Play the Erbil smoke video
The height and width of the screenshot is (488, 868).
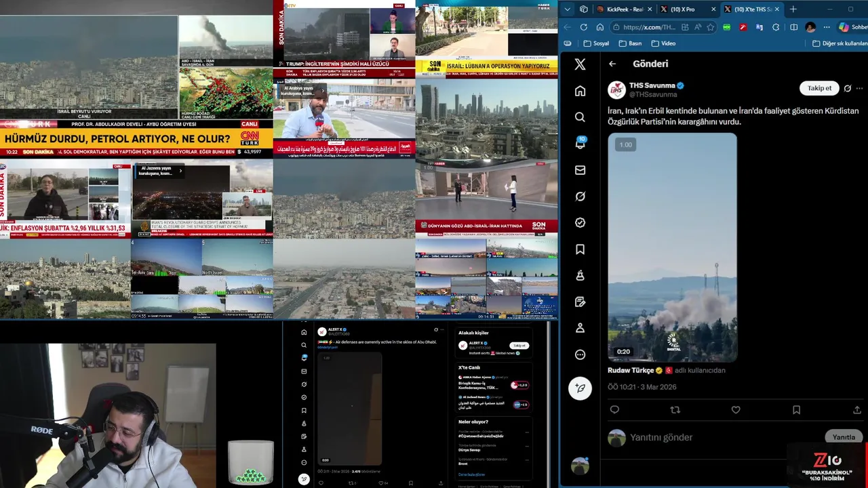(672, 247)
